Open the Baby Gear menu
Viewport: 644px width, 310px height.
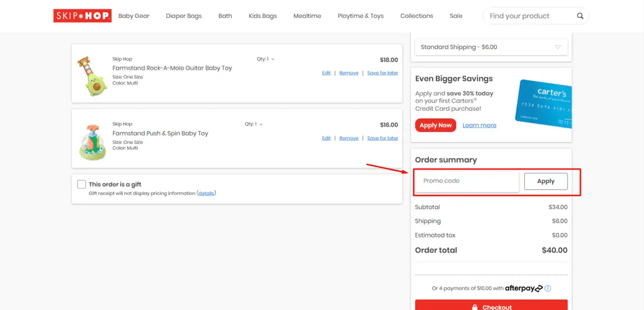tap(134, 16)
